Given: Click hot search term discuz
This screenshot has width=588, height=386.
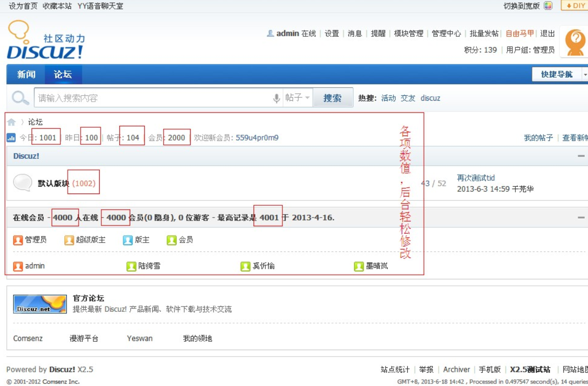Looking at the screenshot, I should point(430,98).
